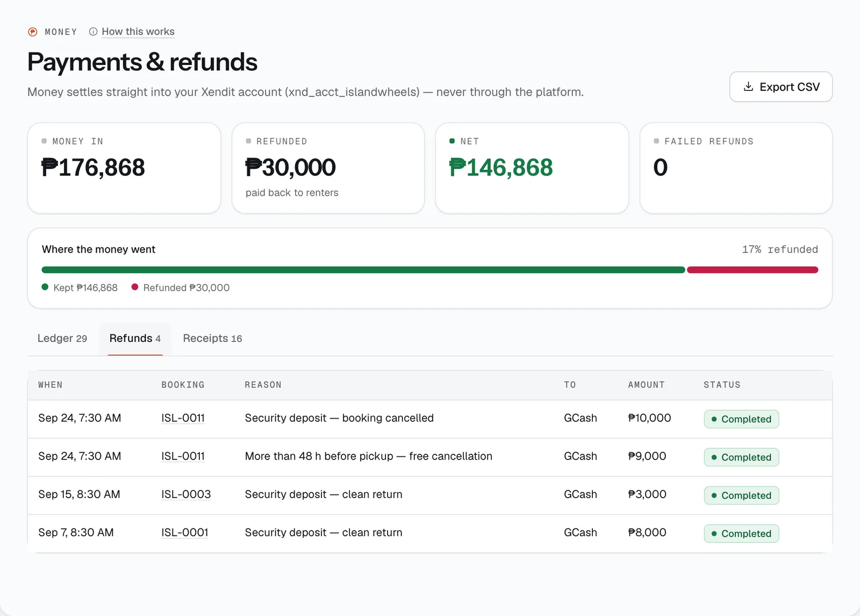Screen dimensions: 860x616
Task: Click the green Kept segment of money bar
Action: point(363,270)
